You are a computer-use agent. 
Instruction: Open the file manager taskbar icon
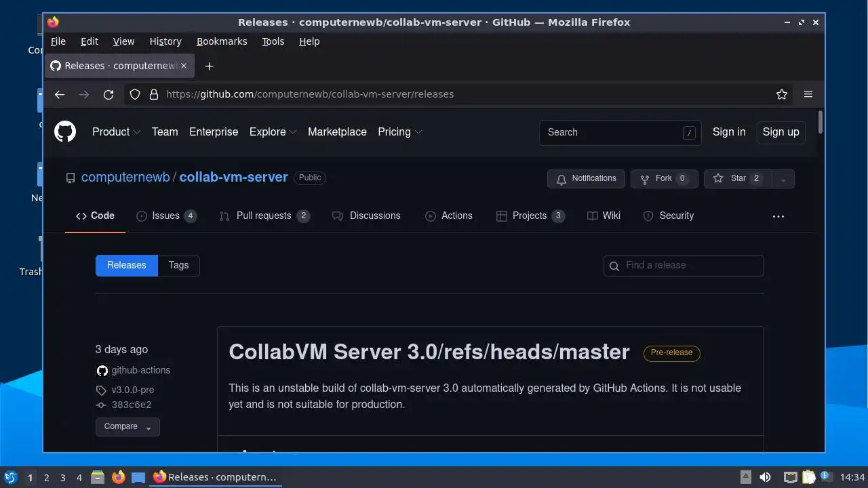(98, 477)
